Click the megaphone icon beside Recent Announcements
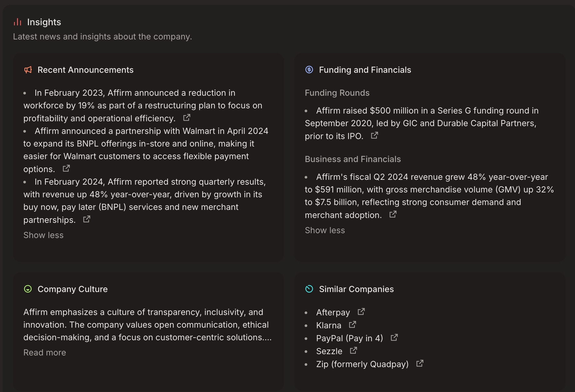This screenshot has height=392, width=575. (28, 70)
